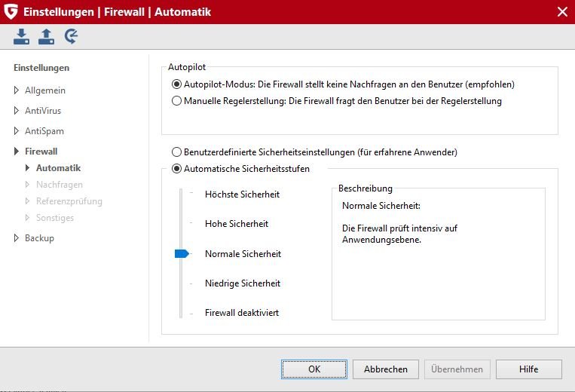This screenshot has width=575, height=392.
Task: Select the Autopilot-Modus radio button
Action: coord(177,84)
